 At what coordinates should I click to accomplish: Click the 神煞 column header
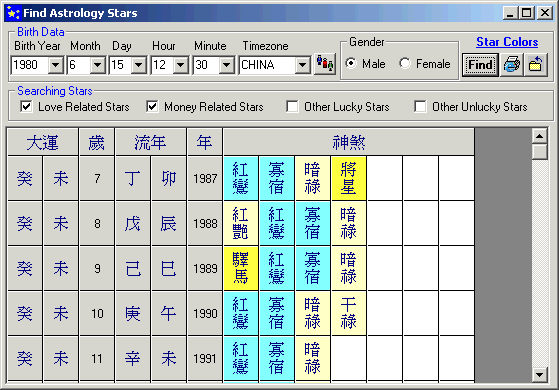(349, 142)
